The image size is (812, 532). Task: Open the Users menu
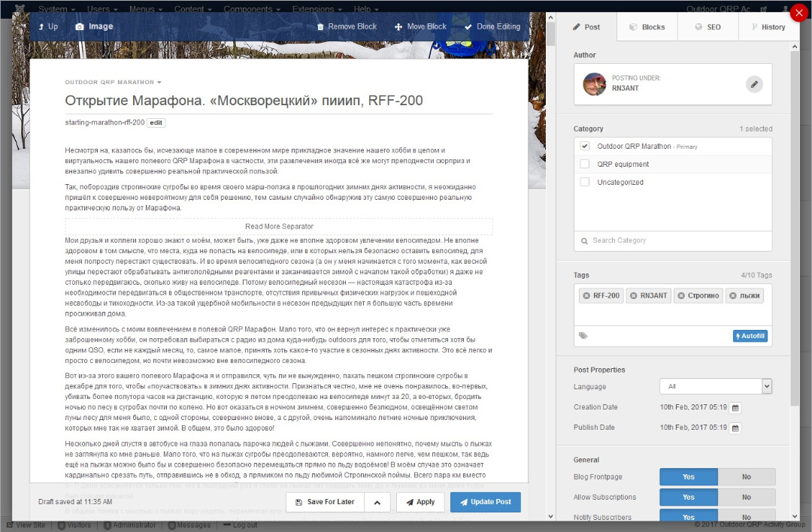pyautogui.click(x=102, y=9)
